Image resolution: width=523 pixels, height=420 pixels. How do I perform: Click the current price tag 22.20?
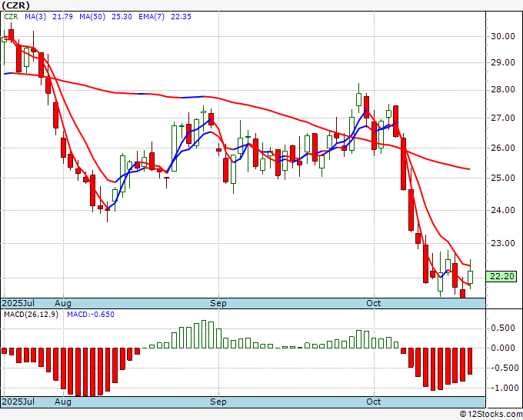pyautogui.click(x=501, y=276)
